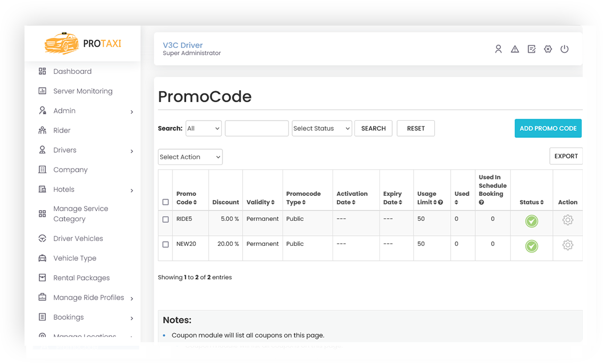This screenshot has width=604, height=364.
Task: Click the power logout icon
Action: [x=564, y=49]
